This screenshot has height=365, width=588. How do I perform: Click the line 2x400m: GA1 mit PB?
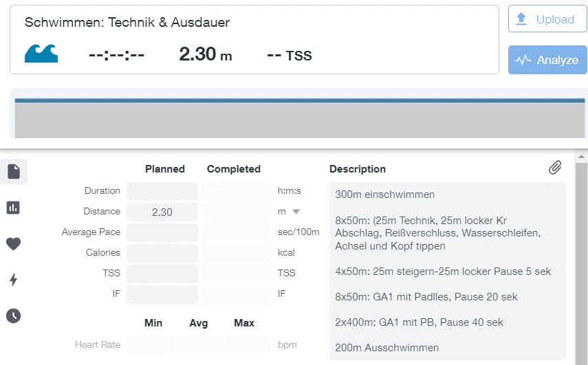[419, 322]
